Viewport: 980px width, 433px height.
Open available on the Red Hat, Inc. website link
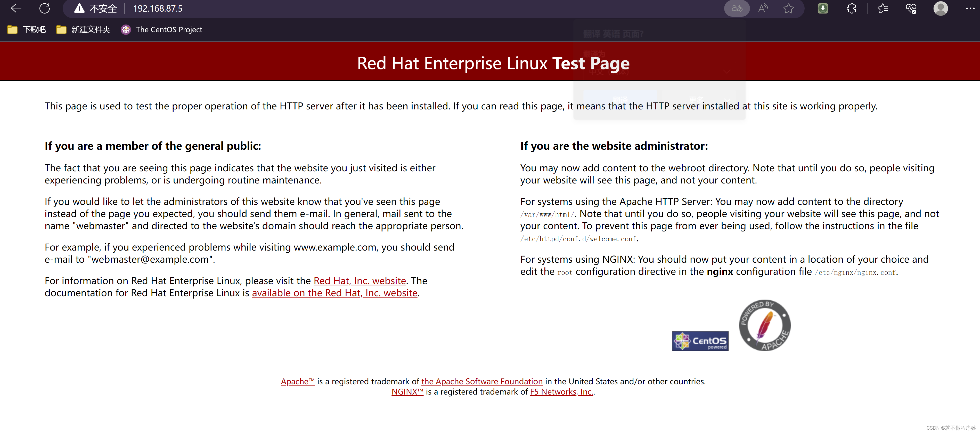point(334,293)
